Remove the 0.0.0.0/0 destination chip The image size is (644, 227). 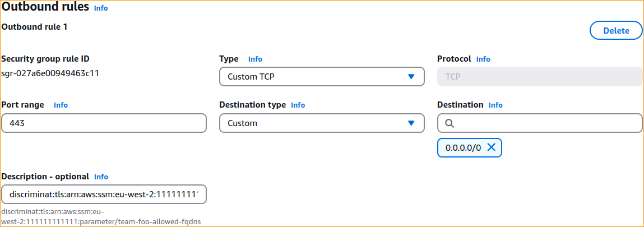(x=492, y=147)
